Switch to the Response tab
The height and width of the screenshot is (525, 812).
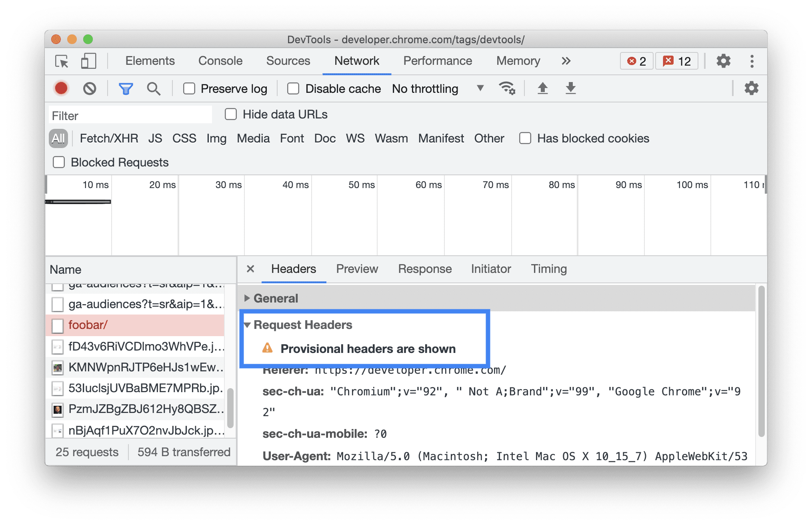[x=424, y=269]
